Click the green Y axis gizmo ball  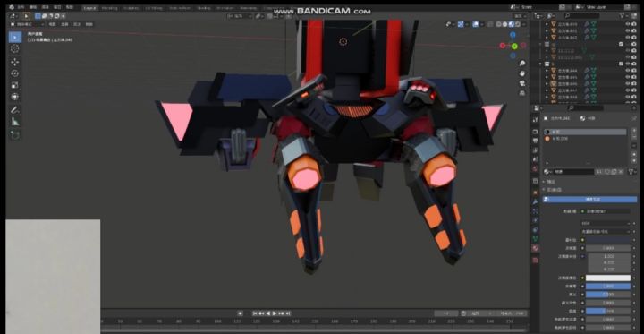pyautogui.click(x=514, y=46)
